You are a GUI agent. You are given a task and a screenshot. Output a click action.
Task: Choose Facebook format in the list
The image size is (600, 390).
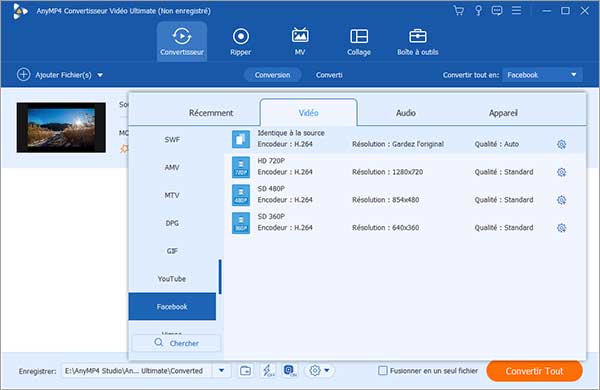pyautogui.click(x=172, y=306)
